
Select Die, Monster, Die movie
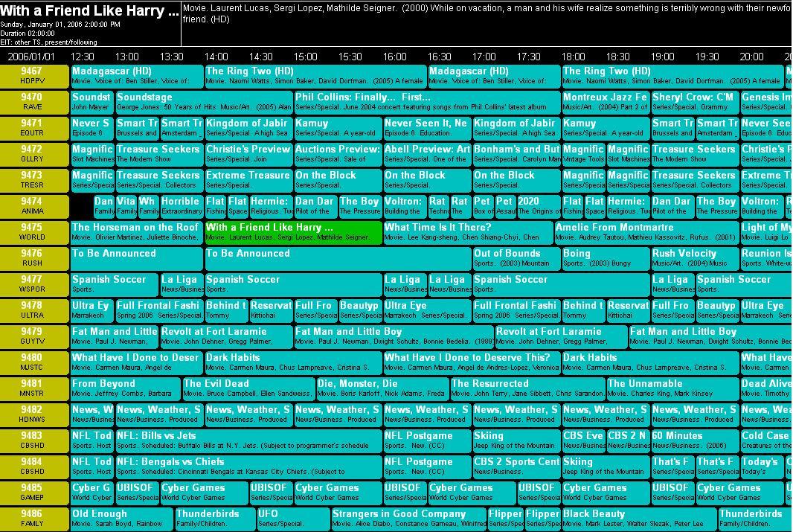pos(382,388)
